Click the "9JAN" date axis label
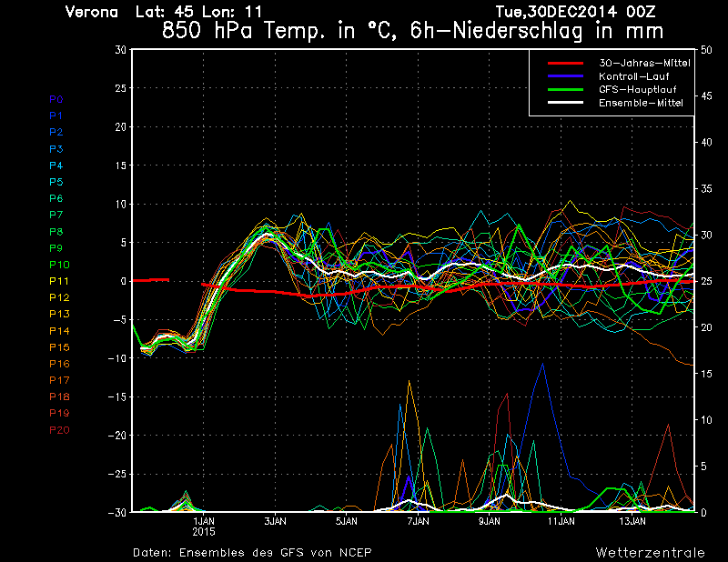The width and height of the screenshot is (728, 562). 490,522
